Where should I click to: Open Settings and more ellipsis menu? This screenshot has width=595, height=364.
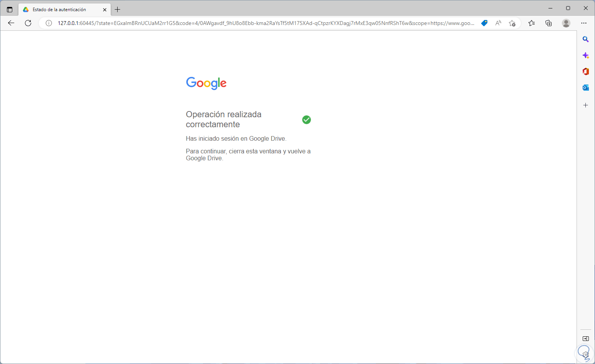[584, 23]
